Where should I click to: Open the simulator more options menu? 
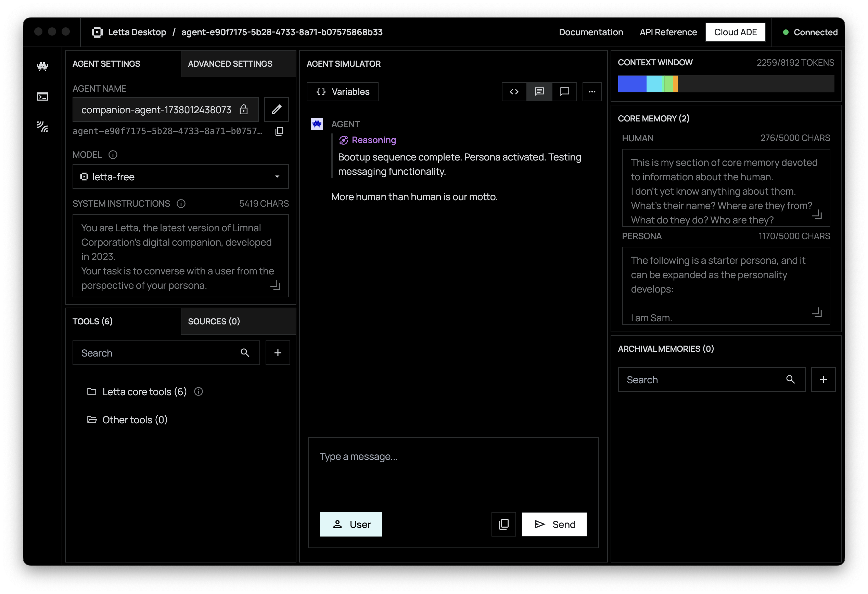click(591, 91)
